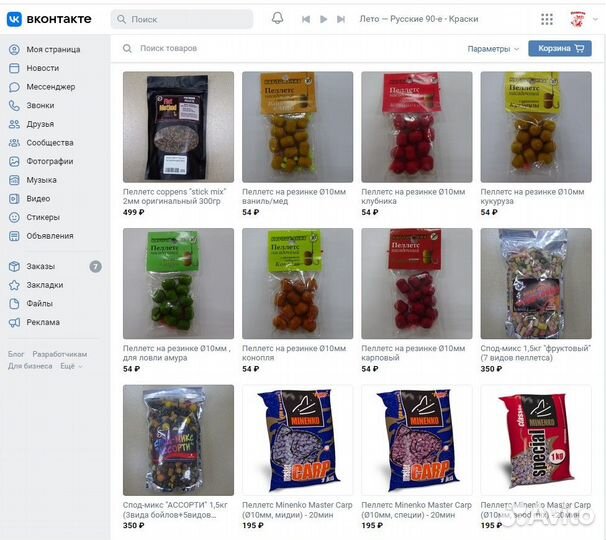
Task: Expand the Параметры dropdown
Action: pyautogui.click(x=493, y=49)
